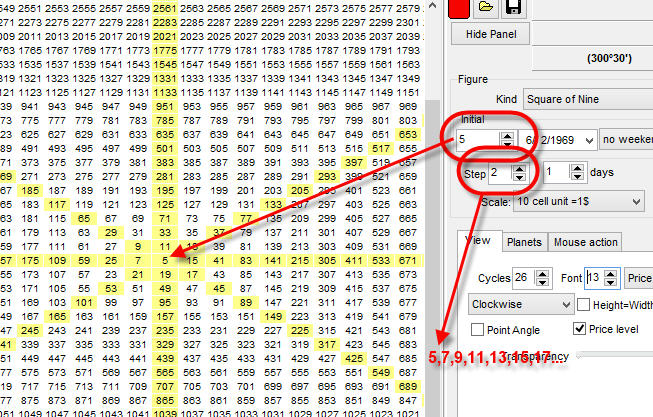Click highlighted cell 149 in the grid
The image size is (653, 417).
[273, 317]
